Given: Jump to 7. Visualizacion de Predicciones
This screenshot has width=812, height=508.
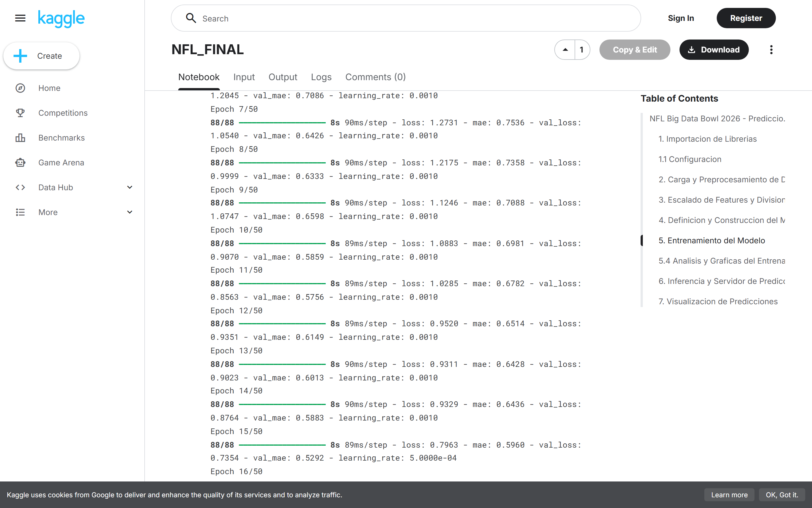Looking at the screenshot, I should pyautogui.click(x=718, y=301).
